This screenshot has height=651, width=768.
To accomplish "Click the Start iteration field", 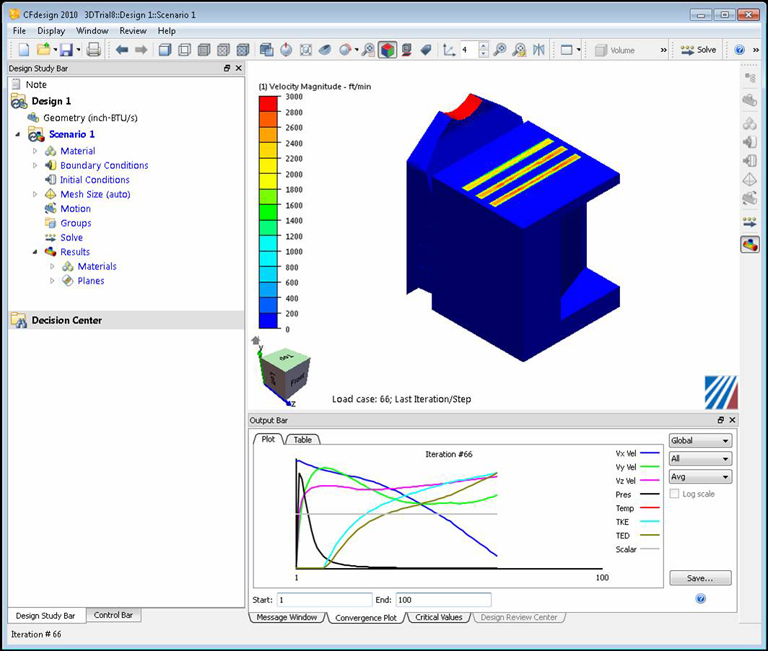I will pos(324,600).
